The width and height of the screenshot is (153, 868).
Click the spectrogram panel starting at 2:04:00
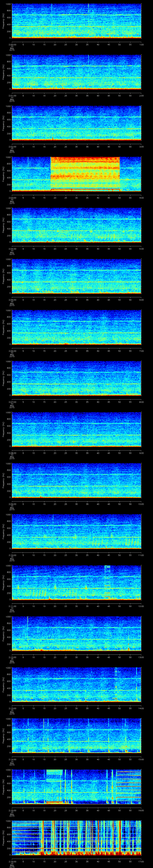coord(76,225)
